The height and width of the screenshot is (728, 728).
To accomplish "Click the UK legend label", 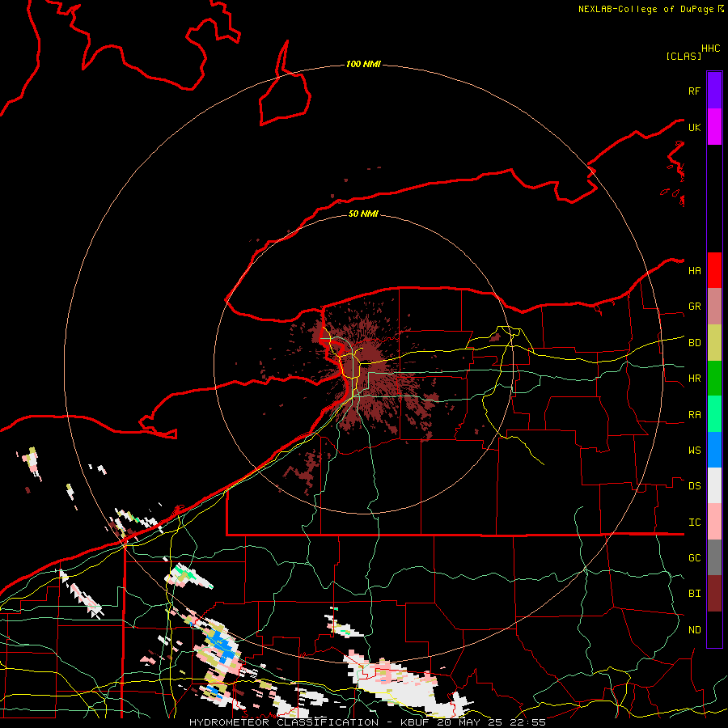I will pos(694,127).
